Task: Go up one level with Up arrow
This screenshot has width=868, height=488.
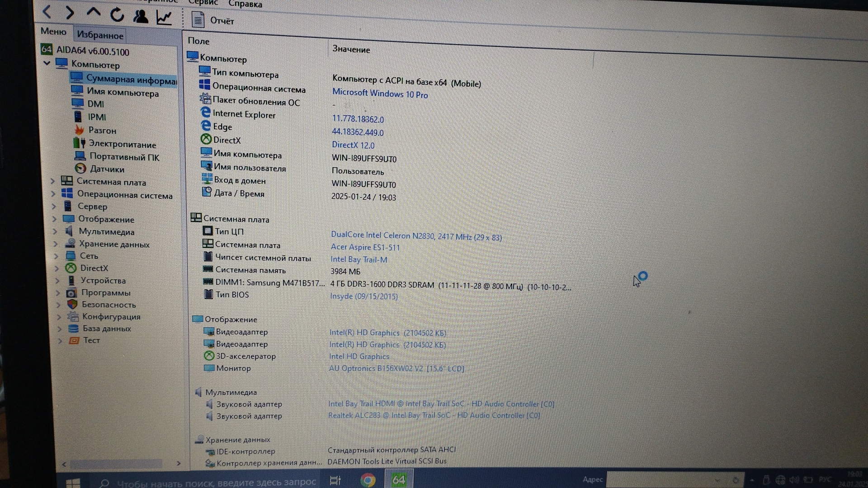Action: tap(94, 12)
